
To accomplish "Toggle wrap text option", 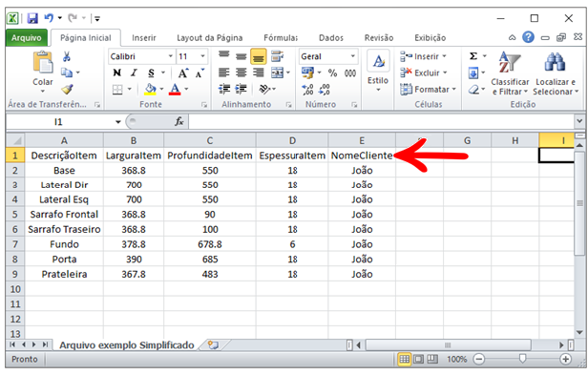I will point(277,56).
